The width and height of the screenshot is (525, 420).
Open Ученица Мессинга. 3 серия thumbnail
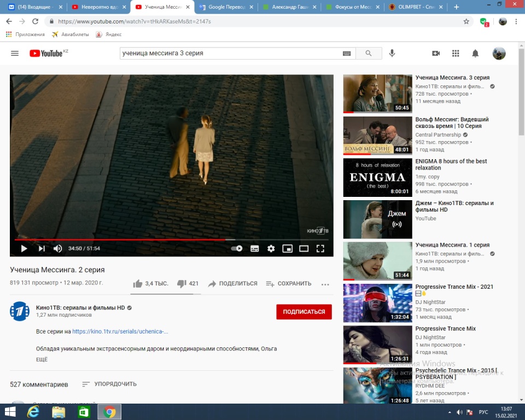(x=378, y=94)
